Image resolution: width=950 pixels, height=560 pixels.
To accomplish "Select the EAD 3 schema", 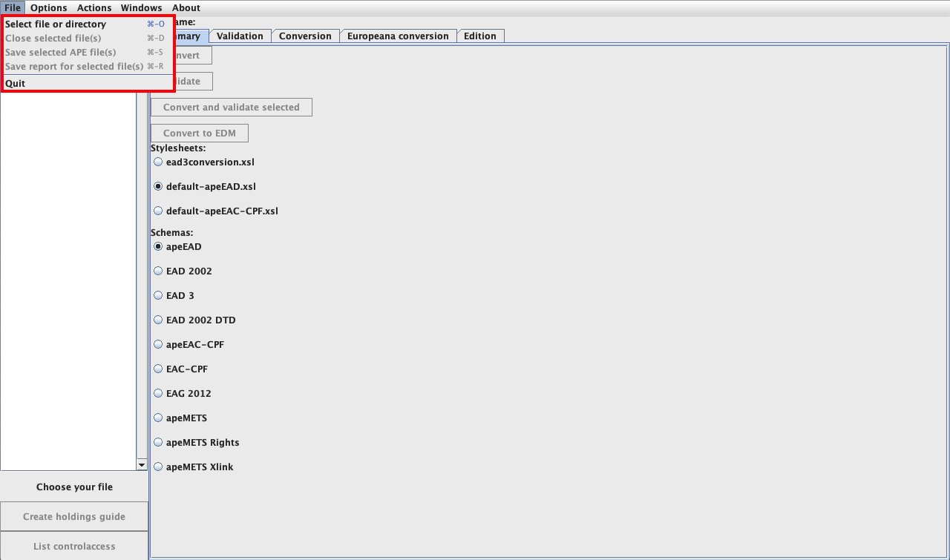I will click(174, 295).
